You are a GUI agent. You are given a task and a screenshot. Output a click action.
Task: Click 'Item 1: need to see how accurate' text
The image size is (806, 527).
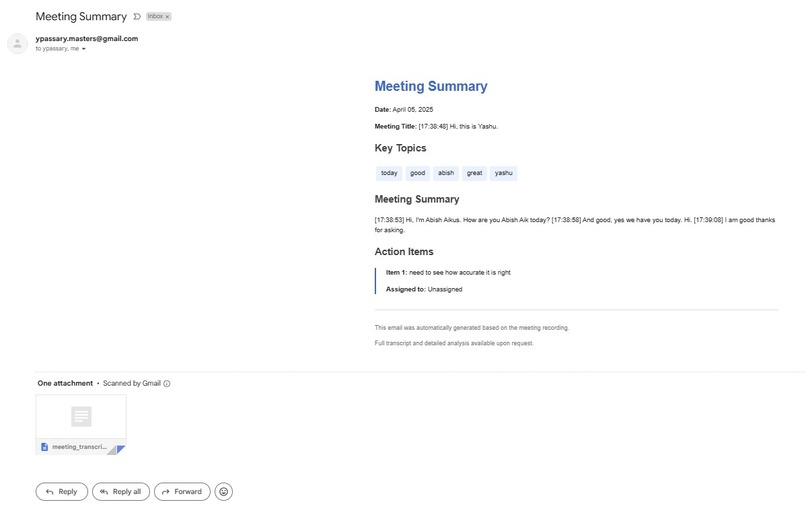[448, 272]
